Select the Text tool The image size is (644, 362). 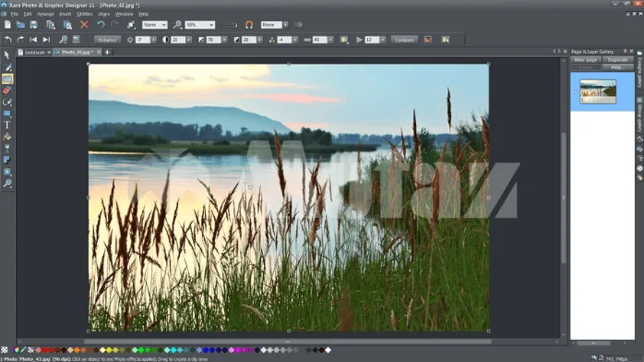(x=7, y=126)
